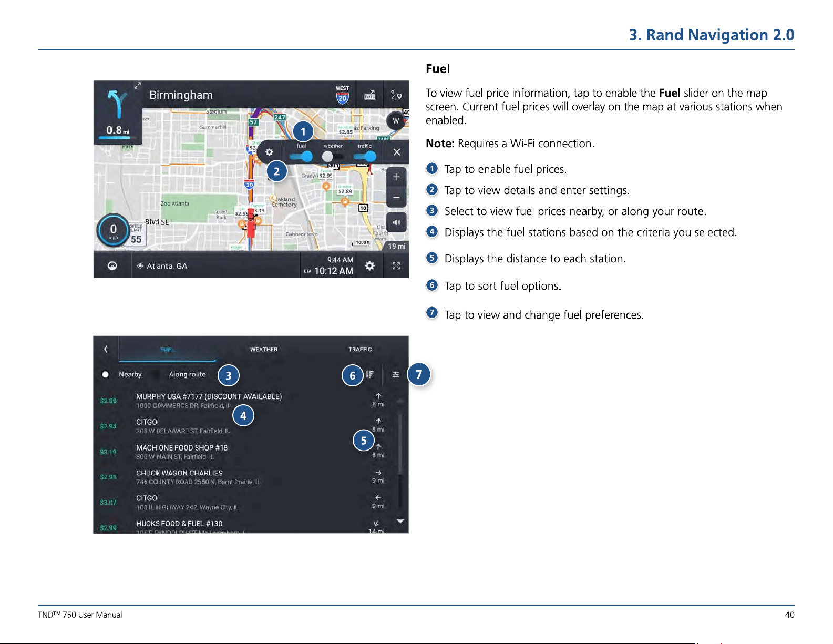Tap the volume speaker icon on map

click(x=396, y=222)
